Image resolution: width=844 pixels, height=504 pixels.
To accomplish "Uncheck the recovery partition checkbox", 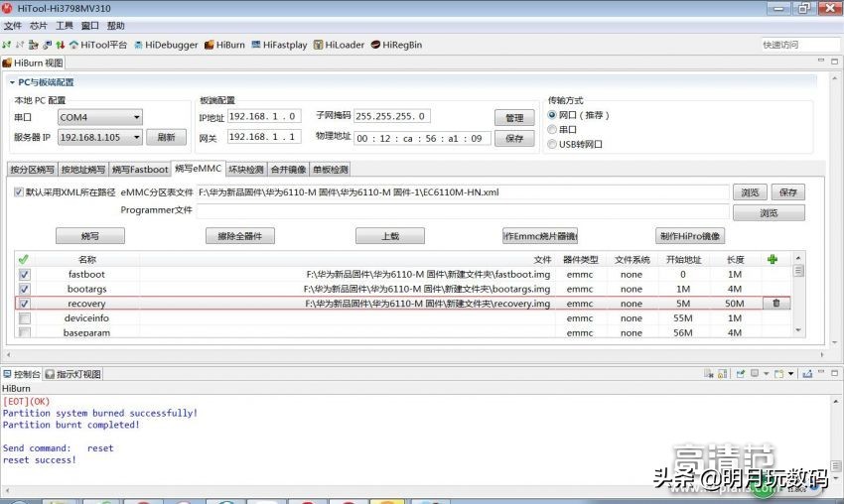I will [x=24, y=304].
